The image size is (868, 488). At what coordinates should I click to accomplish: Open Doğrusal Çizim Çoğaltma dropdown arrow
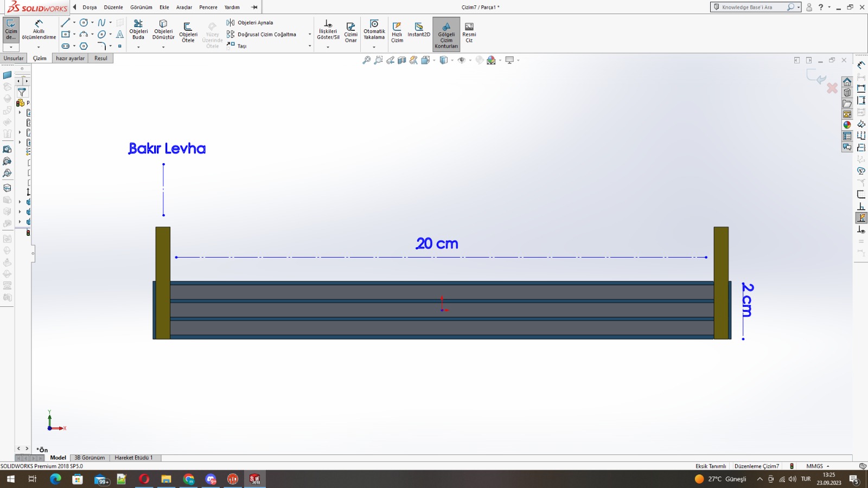310,34
